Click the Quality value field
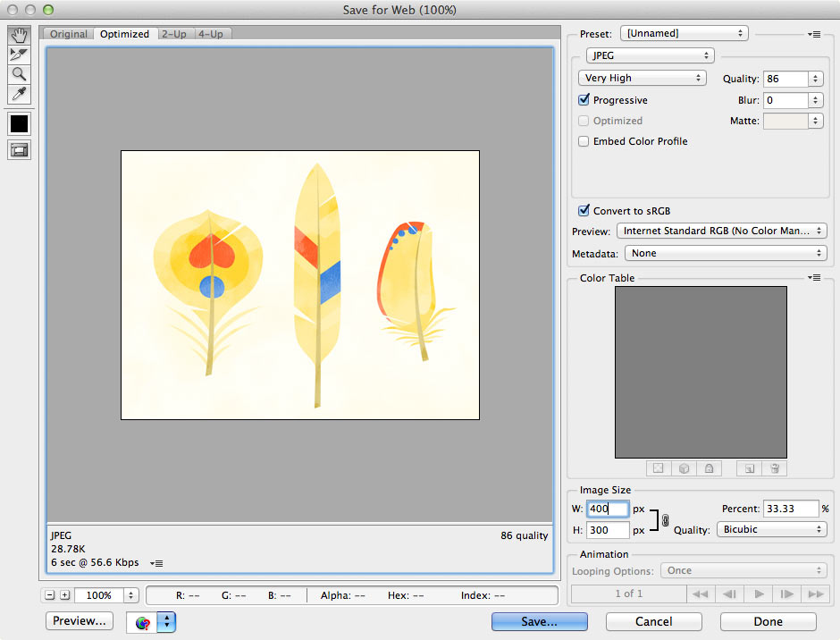The height and width of the screenshot is (640, 840). click(785, 79)
